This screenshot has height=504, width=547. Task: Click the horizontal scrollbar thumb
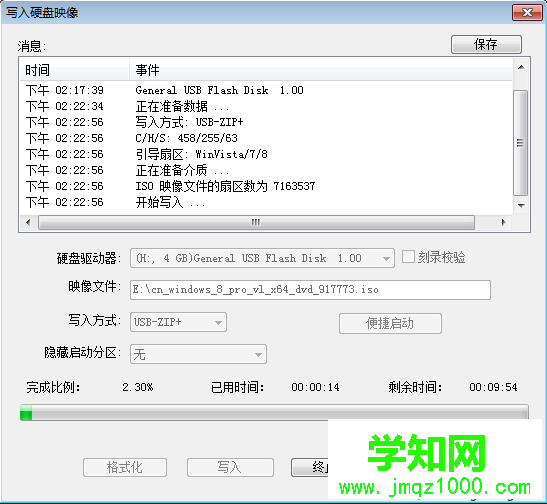point(256,222)
